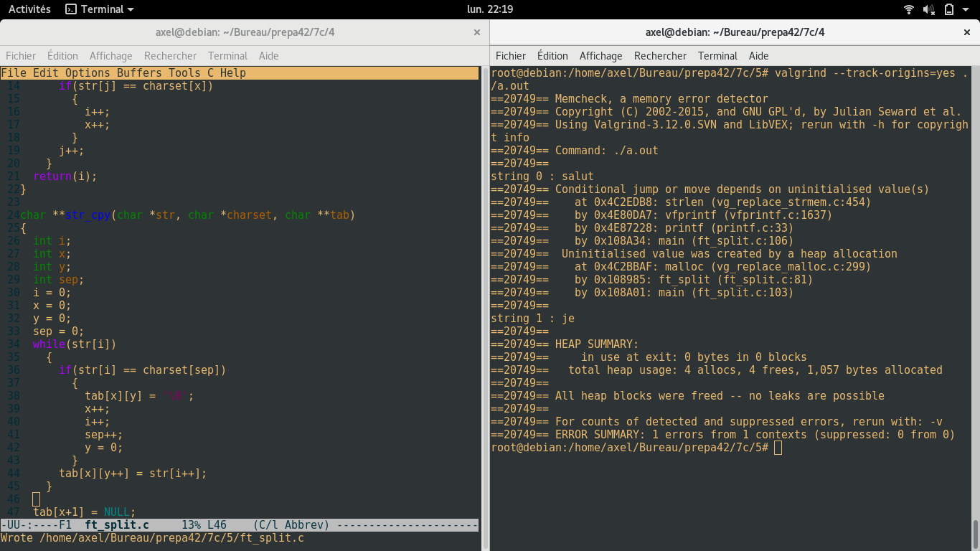Click the 'string 0 : salut' output line

542,176
